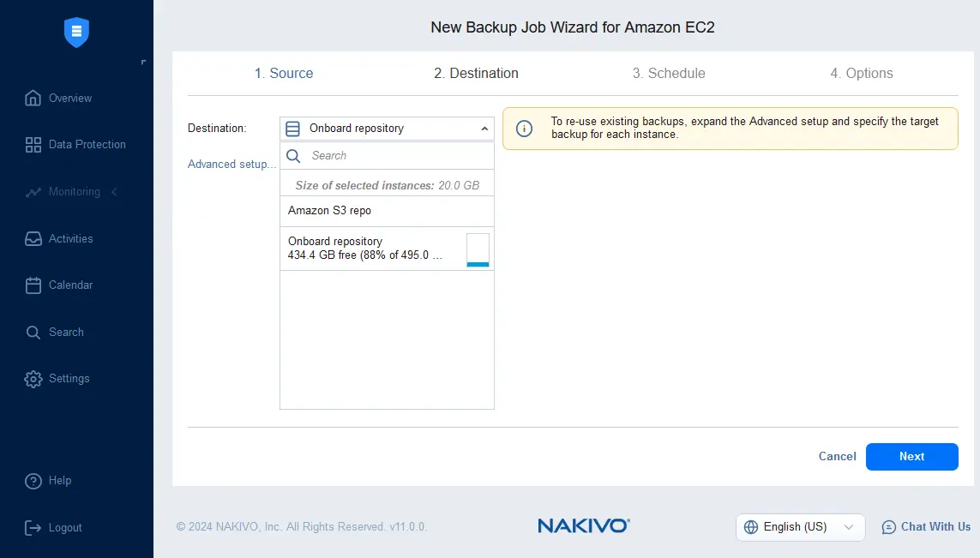Click the Activities inbox icon
980x558 pixels.
[x=33, y=238]
